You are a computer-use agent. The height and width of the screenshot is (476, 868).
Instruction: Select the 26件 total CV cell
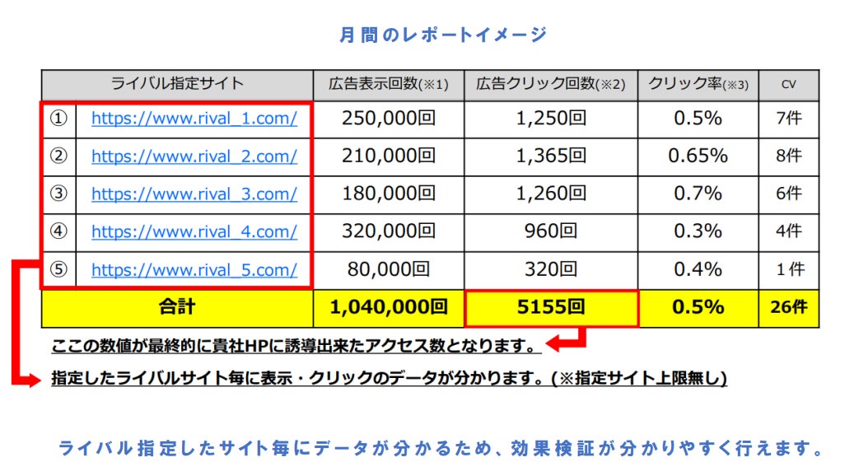[x=789, y=308]
